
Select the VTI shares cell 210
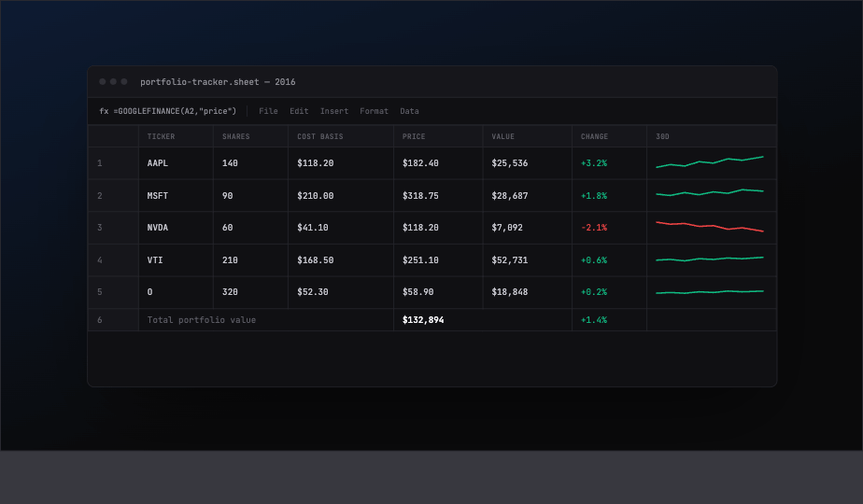coord(250,260)
